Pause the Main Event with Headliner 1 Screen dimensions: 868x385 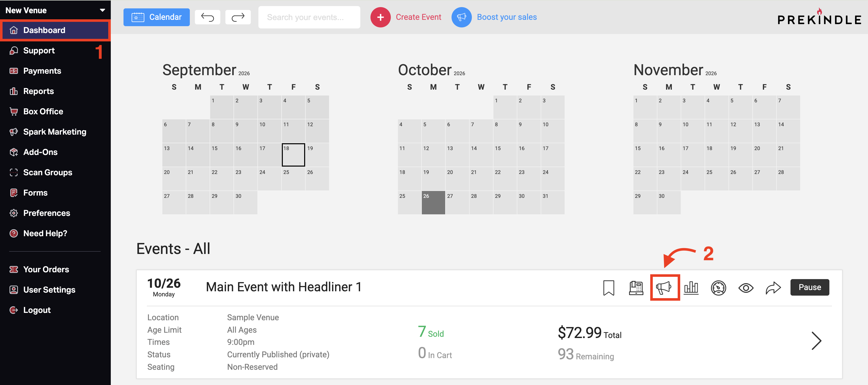(809, 287)
